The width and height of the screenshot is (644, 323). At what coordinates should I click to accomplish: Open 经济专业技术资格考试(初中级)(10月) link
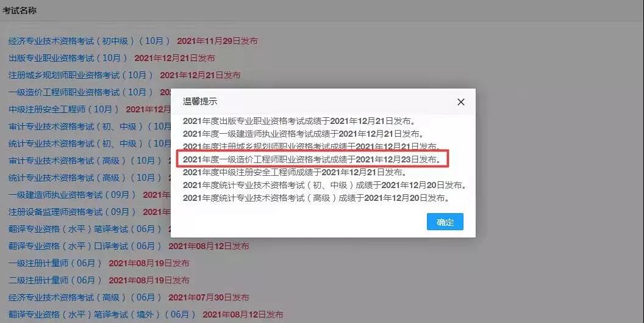(89, 41)
